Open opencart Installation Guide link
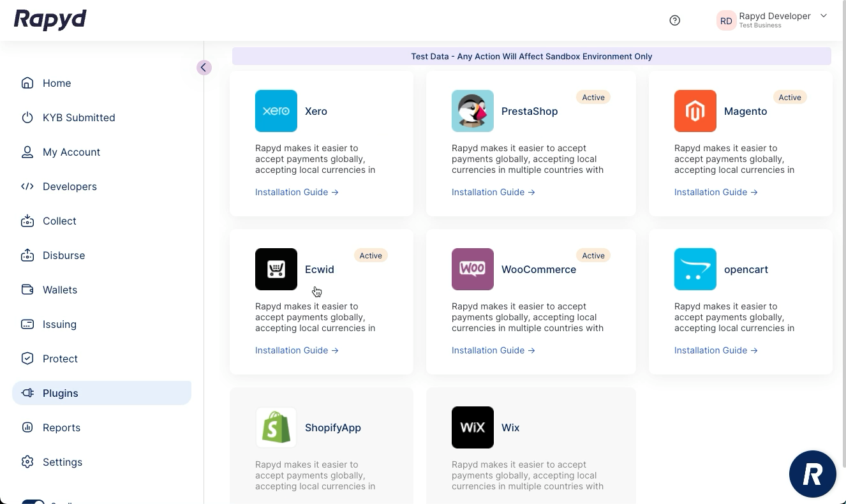The image size is (846, 504). tap(716, 350)
